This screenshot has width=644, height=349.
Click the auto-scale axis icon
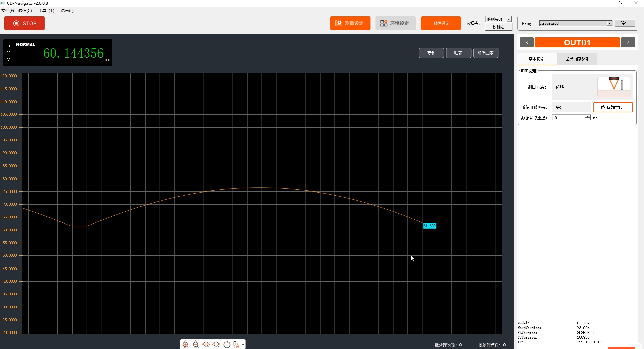tap(236, 344)
